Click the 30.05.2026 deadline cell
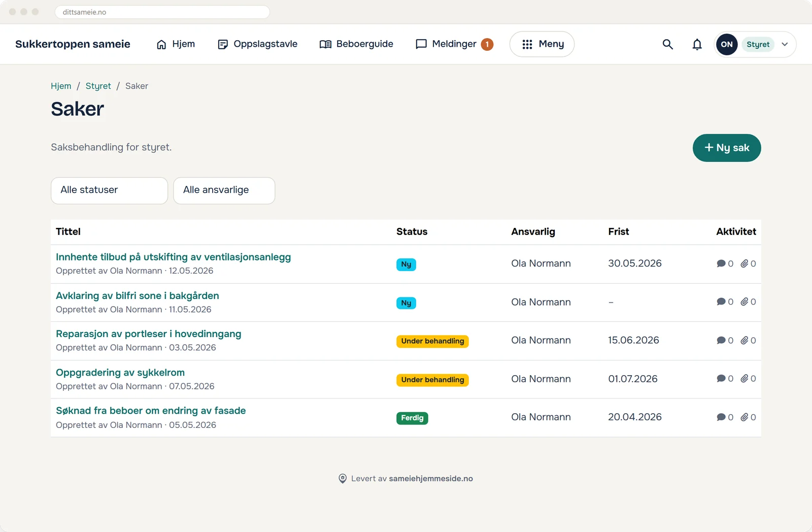Viewport: 812px width, 532px height. [635, 263]
